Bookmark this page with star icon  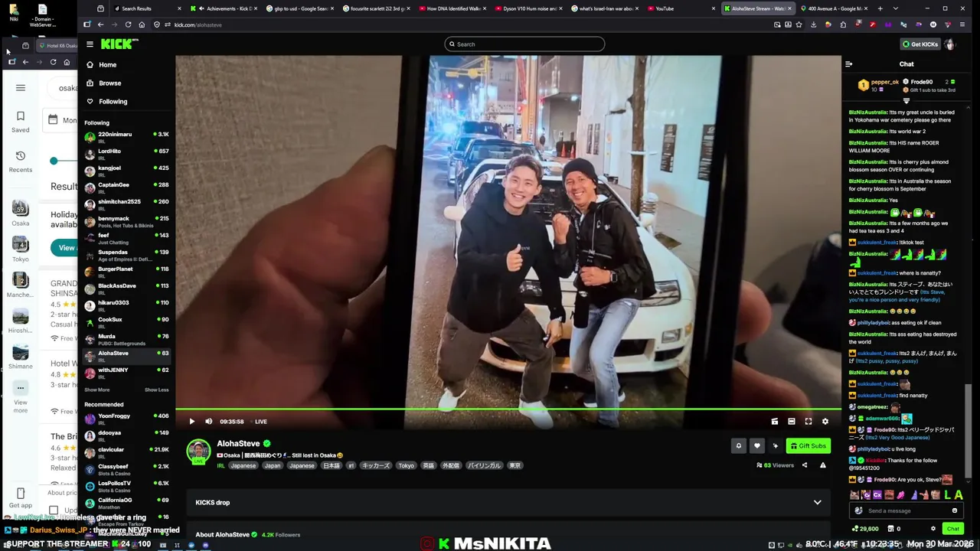click(x=799, y=24)
